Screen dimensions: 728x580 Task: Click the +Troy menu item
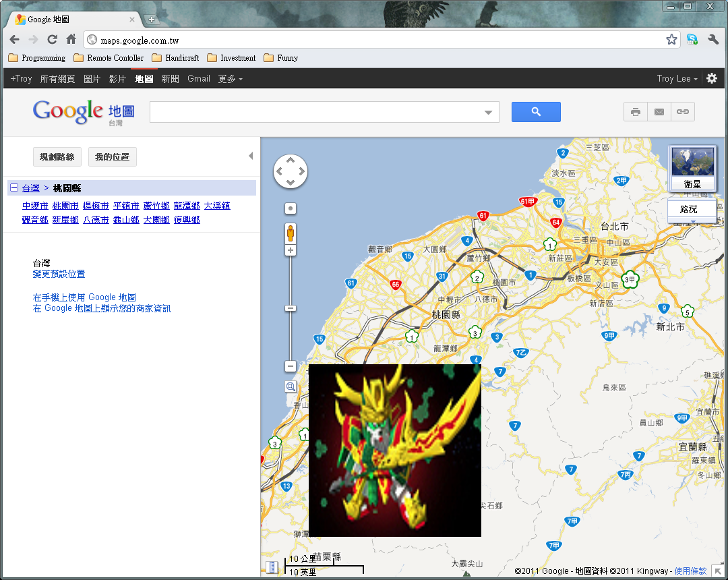21,78
